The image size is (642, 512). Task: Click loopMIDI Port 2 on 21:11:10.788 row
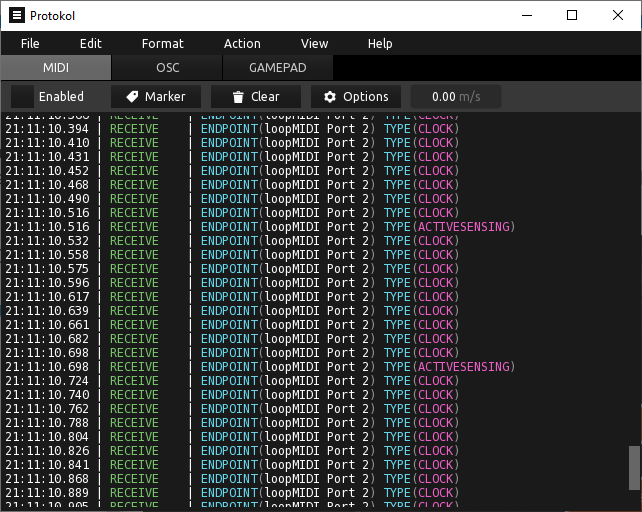(x=316, y=423)
